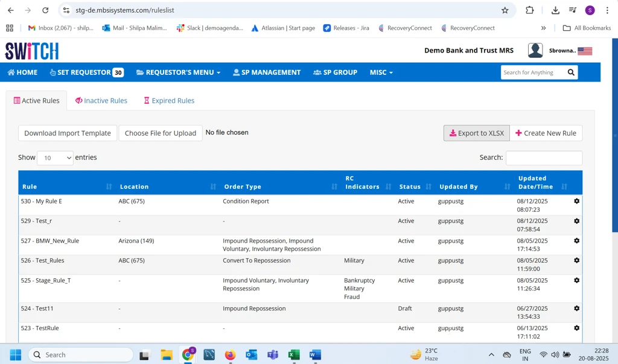The width and height of the screenshot is (618, 364).
Task: Open Gmail Inbox bookmark
Action: pos(61,28)
